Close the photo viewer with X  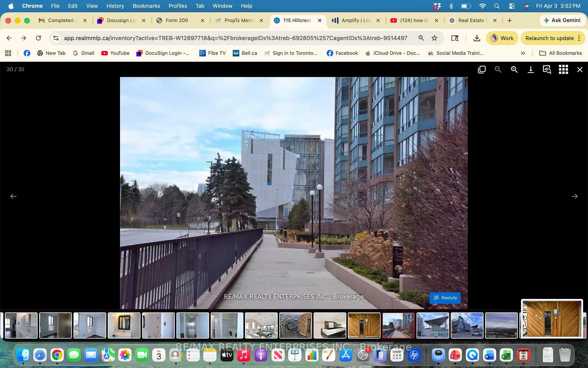[580, 70]
